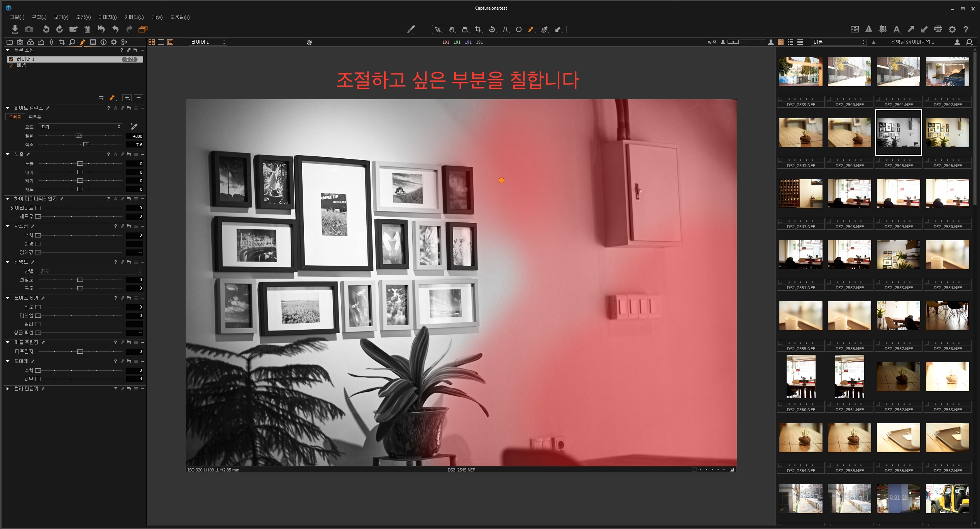980x529 pixels.
Task: Open the lens correction tool tab
Action: [x=51, y=42]
